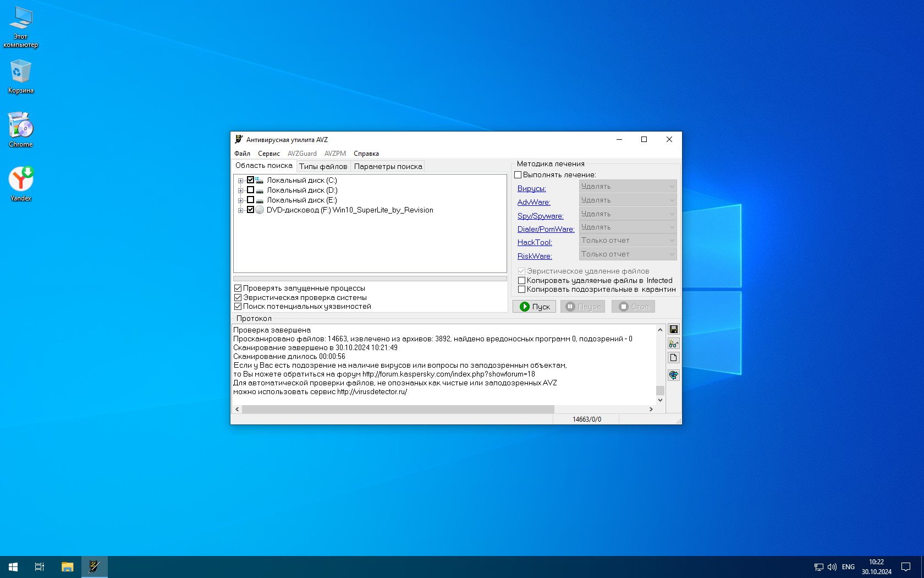Viewport: 924px width, 578px height.
Task: Click the glasses icon beside the protocol
Action: click(x=673, y=343)
